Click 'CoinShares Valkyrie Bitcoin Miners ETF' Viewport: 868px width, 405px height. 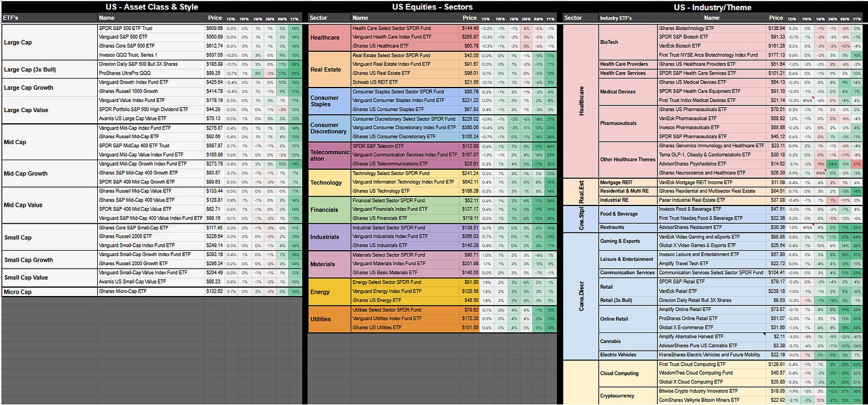[x=711, y=400]
